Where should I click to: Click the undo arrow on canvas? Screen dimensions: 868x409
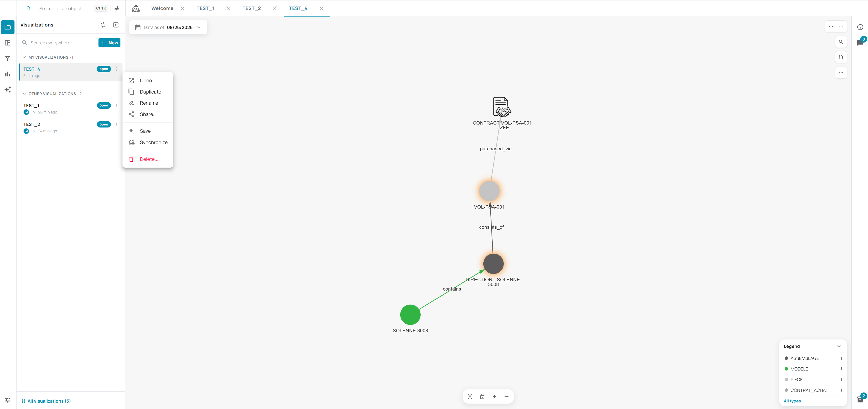(x=831, y=27)
